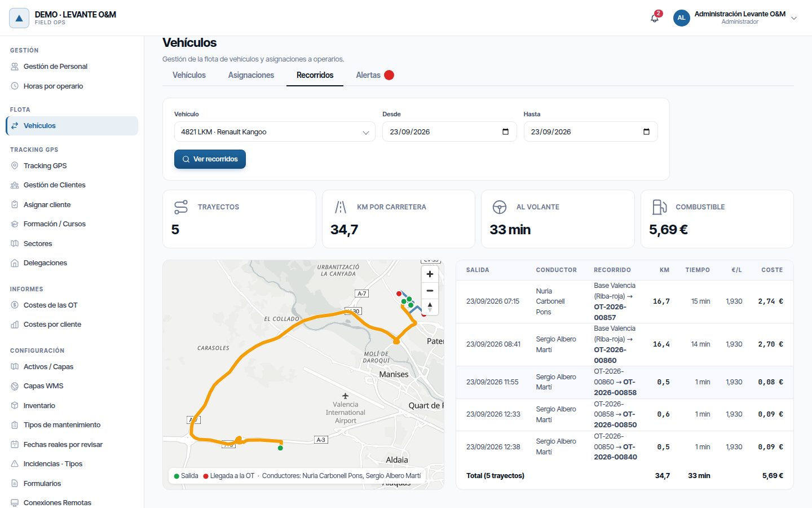This screenshot has width=812, height=508.
Task: Click the Delegaciones home icon
Action: click(15, 263)
